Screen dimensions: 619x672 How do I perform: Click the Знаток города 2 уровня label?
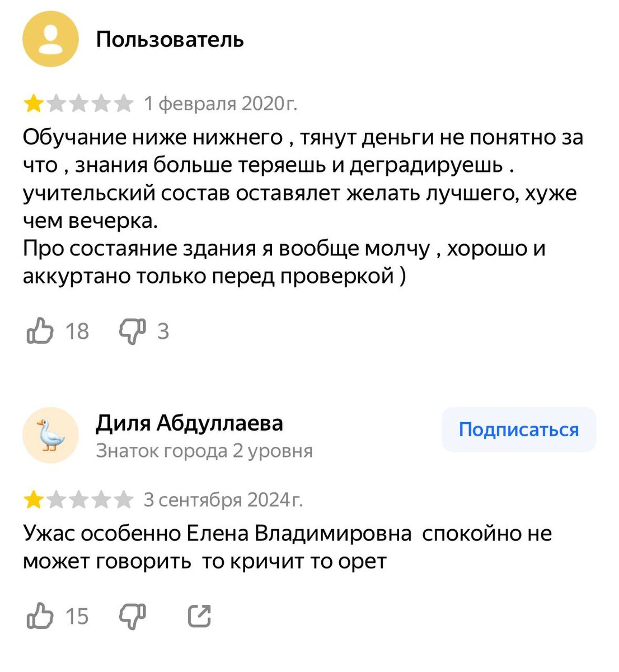click(x=204, y=451)
